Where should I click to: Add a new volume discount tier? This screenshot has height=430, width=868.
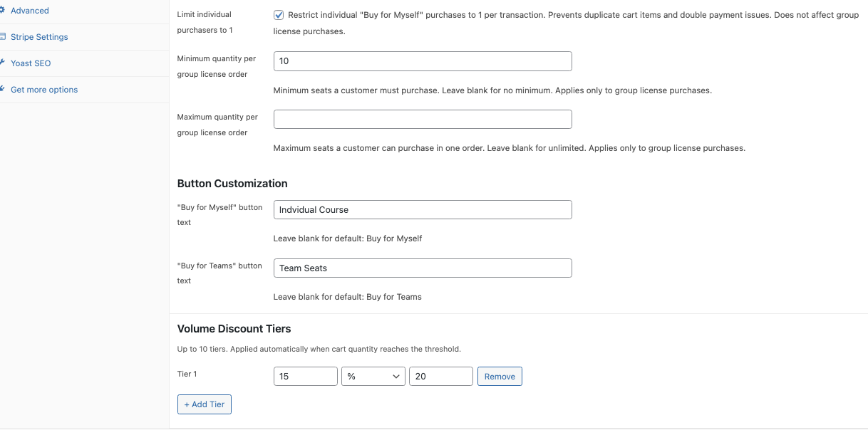(205, 404)
